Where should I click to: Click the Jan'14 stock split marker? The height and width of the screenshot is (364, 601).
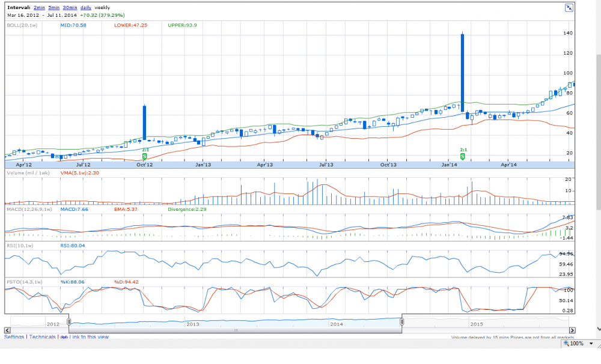463,156
